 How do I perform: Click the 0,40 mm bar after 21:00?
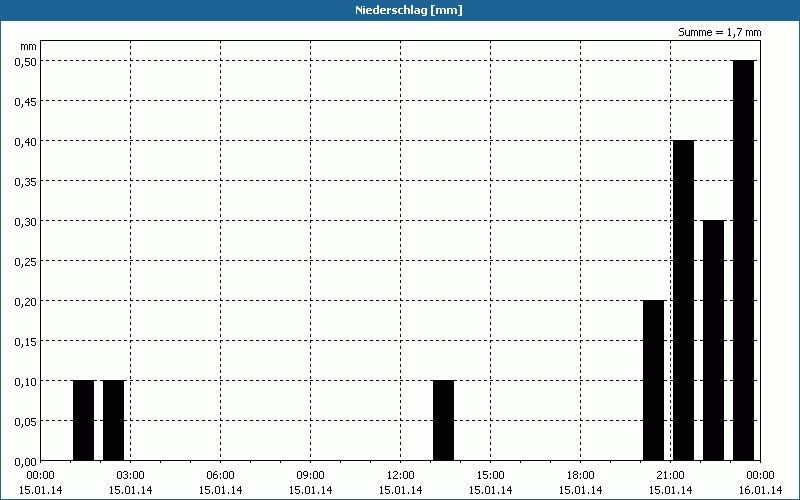tap(683, 301)
